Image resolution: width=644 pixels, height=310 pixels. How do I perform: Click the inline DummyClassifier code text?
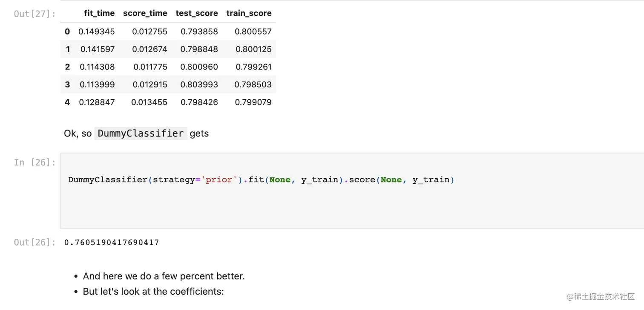point(141,133)
